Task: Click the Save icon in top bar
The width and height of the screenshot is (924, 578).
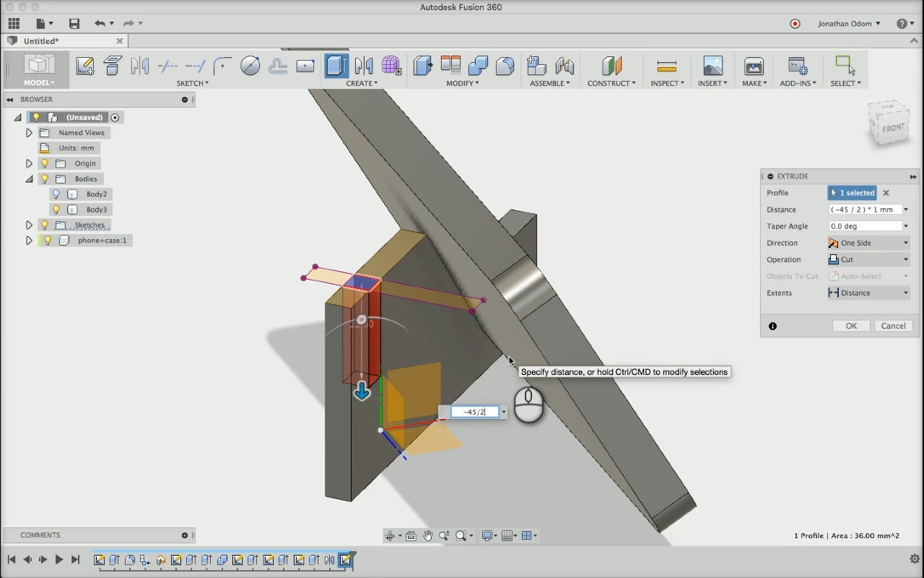Action: point(74,24)
